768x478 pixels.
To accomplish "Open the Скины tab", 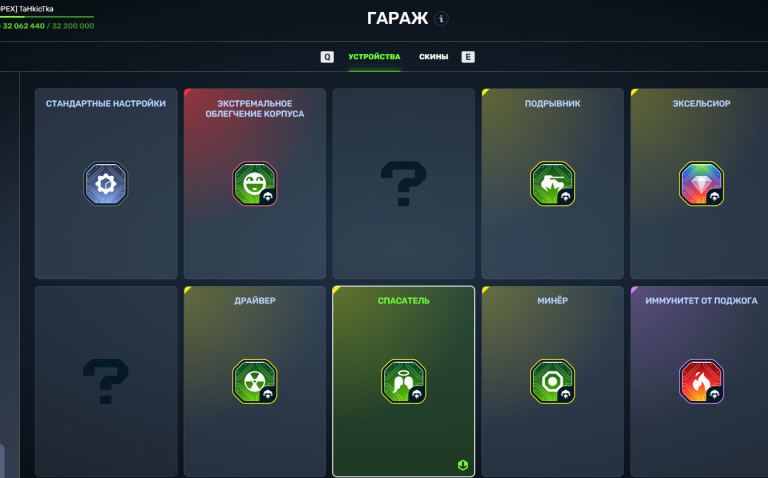I will pyautogui.click(x=433, y=57).
